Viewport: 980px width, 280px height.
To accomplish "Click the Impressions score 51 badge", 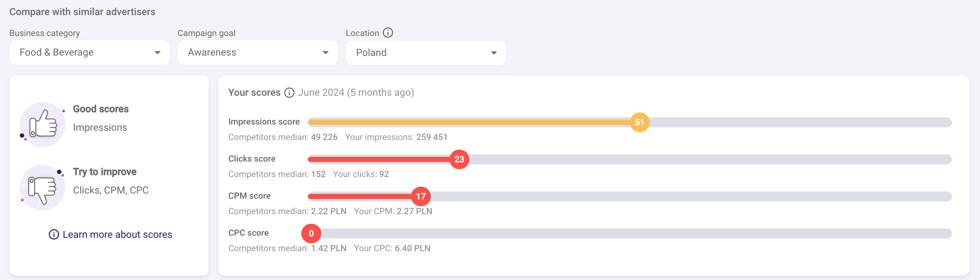I will (x=639, y=122).
